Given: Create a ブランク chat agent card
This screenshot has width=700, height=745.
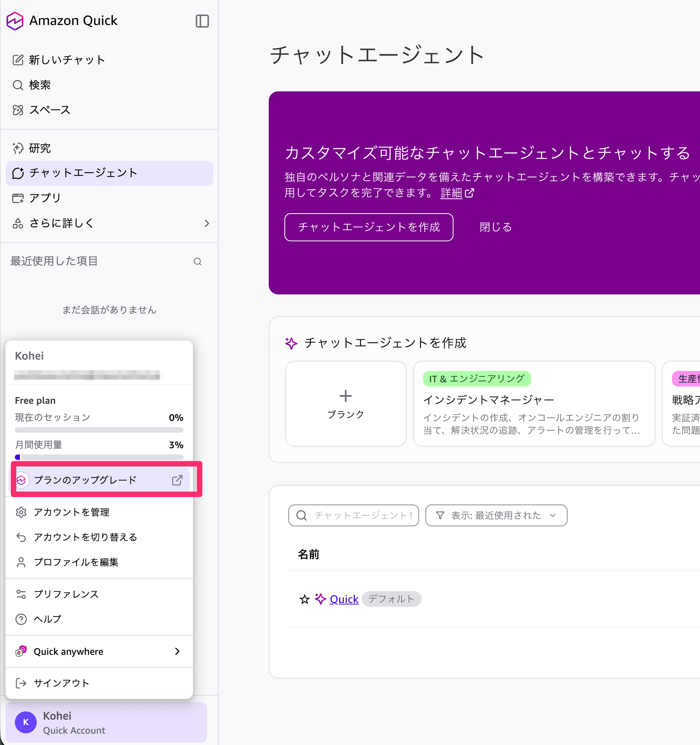Looking at the screenshot, I should tap(346, 404).
